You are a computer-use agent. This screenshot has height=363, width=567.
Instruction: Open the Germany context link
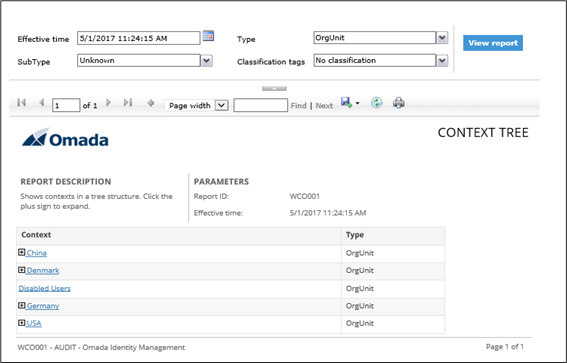tap(43, 306)
